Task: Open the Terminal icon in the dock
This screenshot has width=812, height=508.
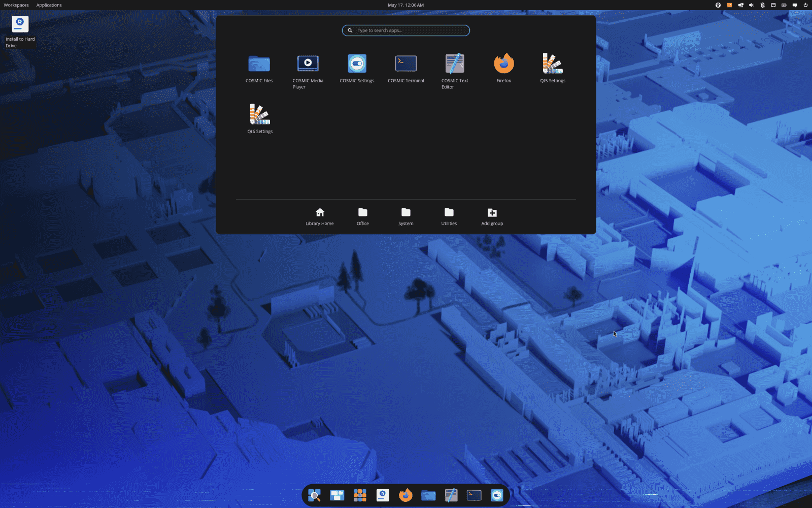Action: point(474,495)
